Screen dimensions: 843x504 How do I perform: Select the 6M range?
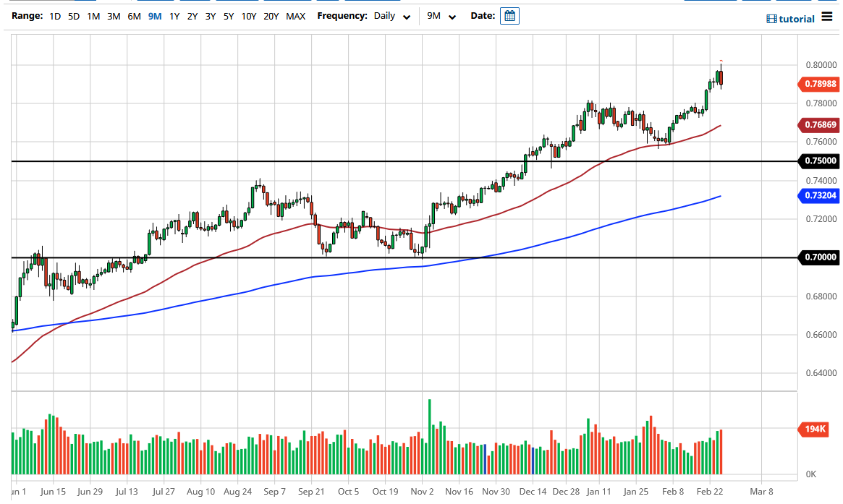(133, 15)
